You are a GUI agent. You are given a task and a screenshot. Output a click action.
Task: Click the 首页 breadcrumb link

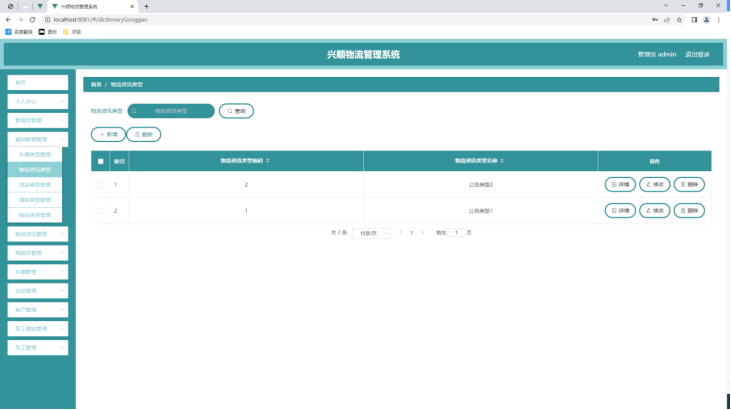pyautogui.click(x=96, y=84)
